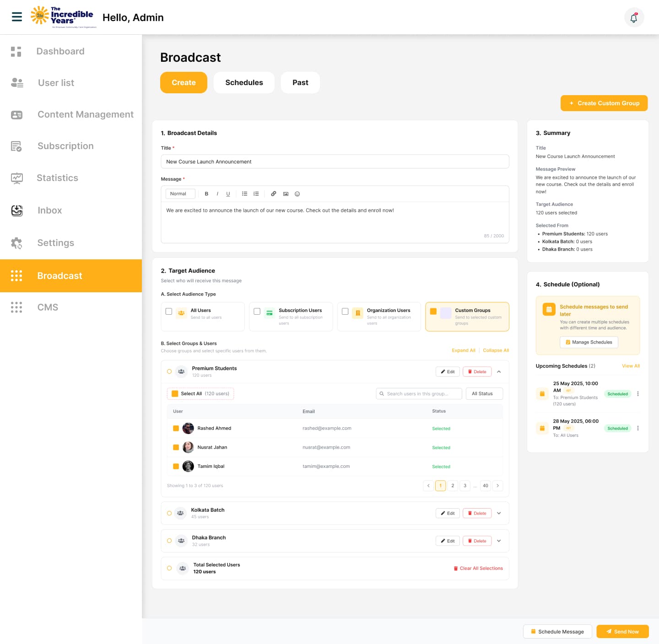Insert an image into the message

tap(286, 194)
